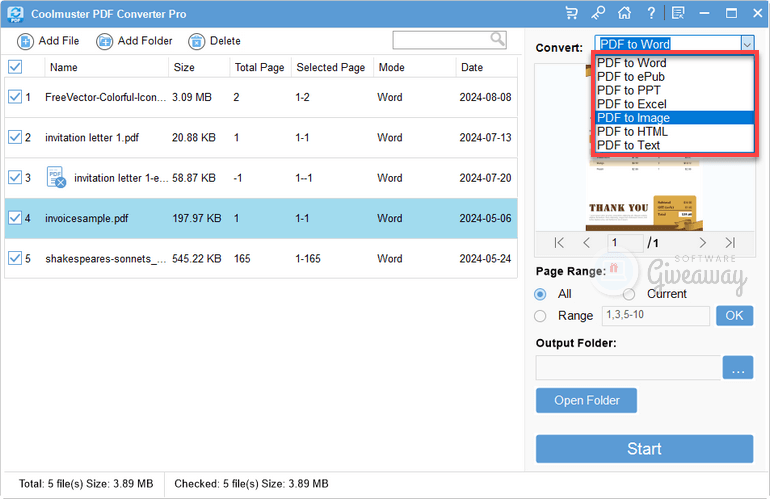
Task: Click the search magnifier icon
Action: point(497,39)
